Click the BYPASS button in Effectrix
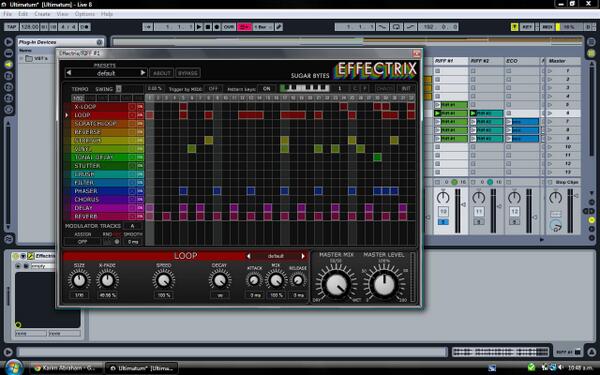Screen dimensions: 600x375 (x=188, y=73)
